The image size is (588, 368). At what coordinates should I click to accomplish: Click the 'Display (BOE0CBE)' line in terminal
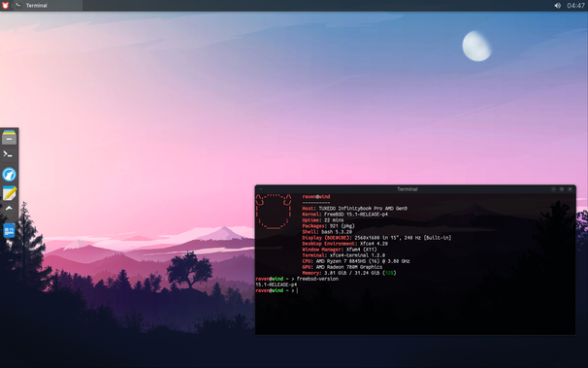tap(376, 238)
